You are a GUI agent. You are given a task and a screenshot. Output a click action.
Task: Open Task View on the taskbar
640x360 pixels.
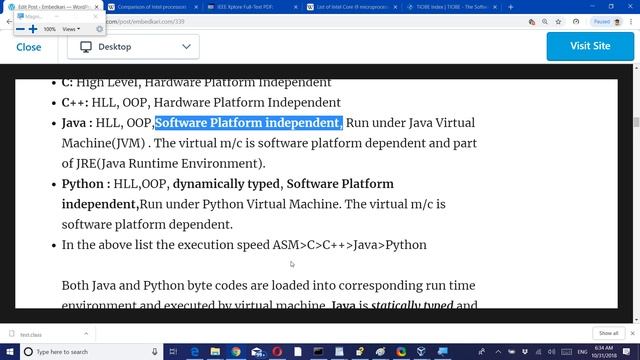[x=173, y=351]
